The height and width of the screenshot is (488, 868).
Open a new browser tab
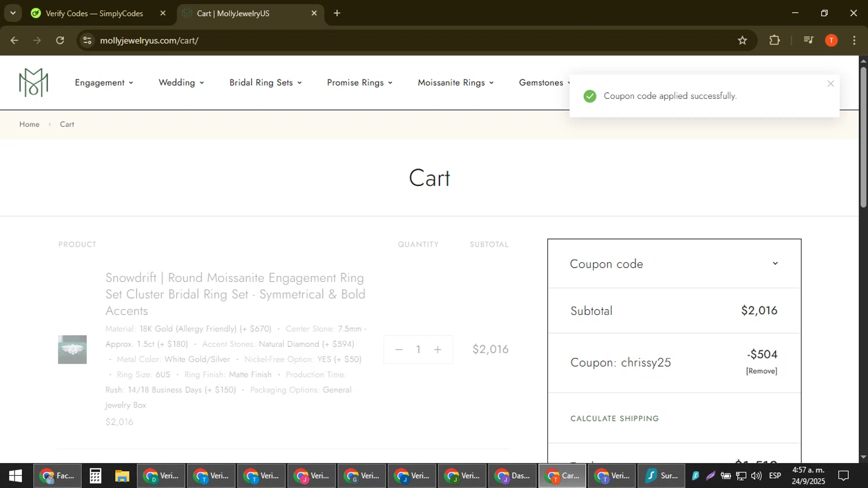point(337,13)
